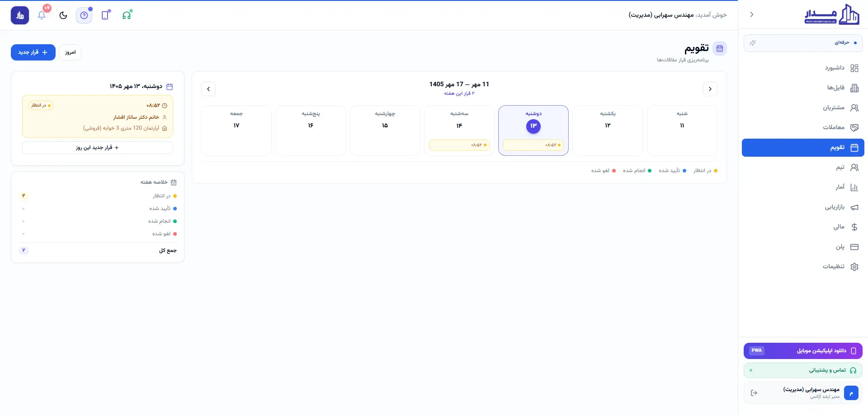Click the در انتظار status badge on appointment
This screenshot has height=415, width=868.
41,105
